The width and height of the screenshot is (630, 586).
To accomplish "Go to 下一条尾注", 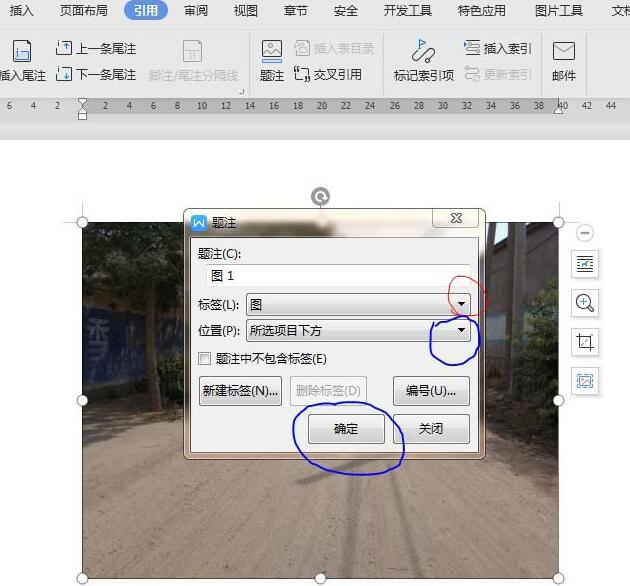I will click(x=96, y=74).
